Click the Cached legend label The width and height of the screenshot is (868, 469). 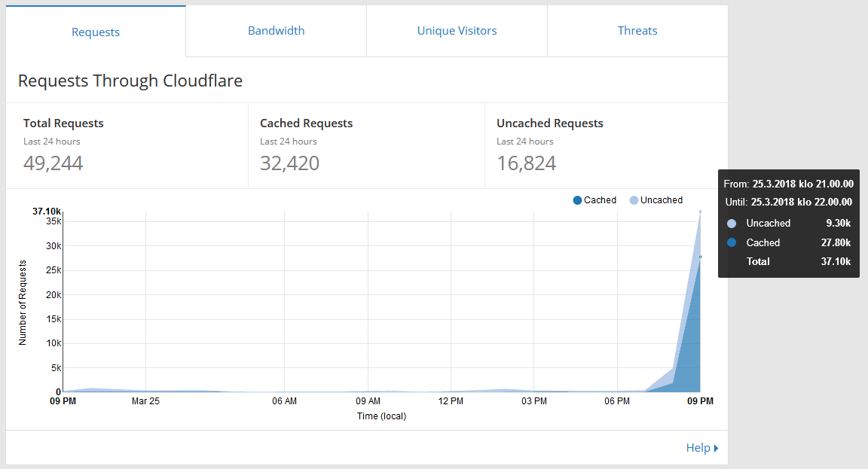pos(600,200)
